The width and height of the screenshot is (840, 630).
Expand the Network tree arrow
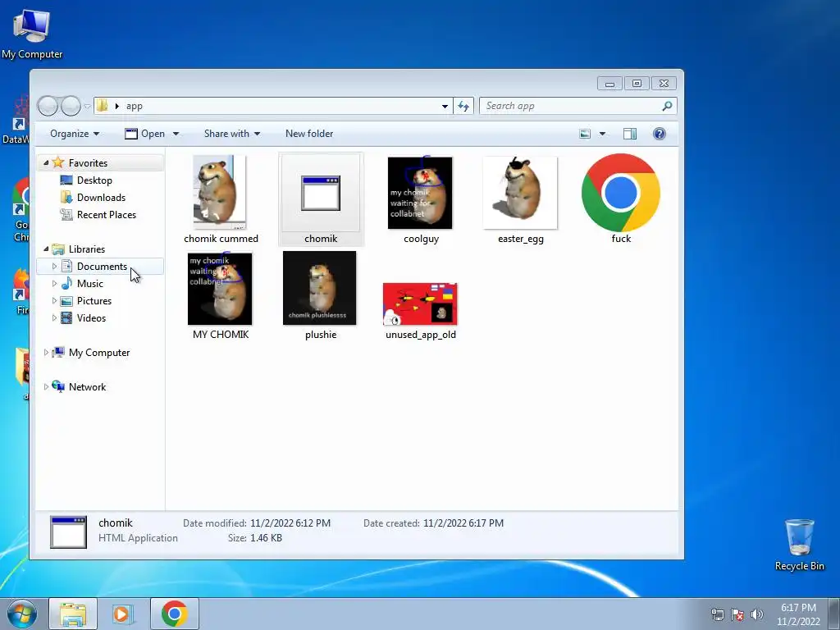[46, 387]
